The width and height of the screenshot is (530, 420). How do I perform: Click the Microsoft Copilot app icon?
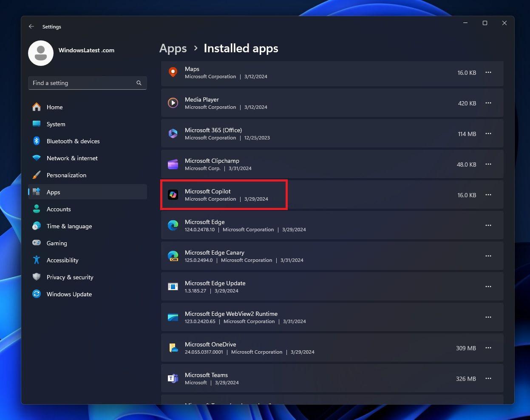173,195
